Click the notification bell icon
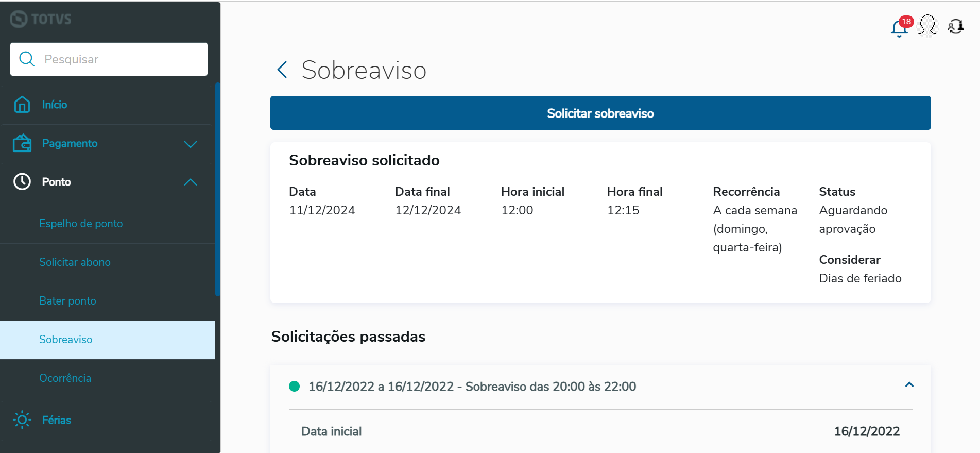980x453 pixels. point(899,28)
